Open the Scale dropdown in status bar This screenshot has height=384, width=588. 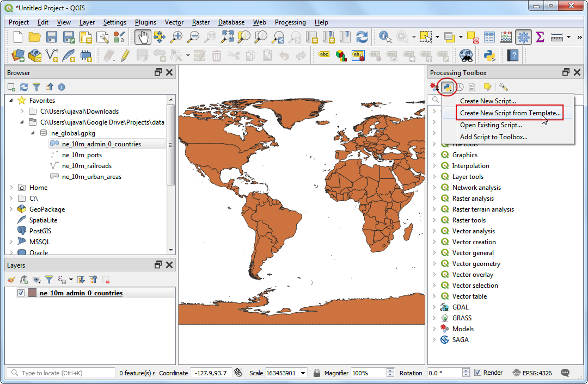pos(303,373)
